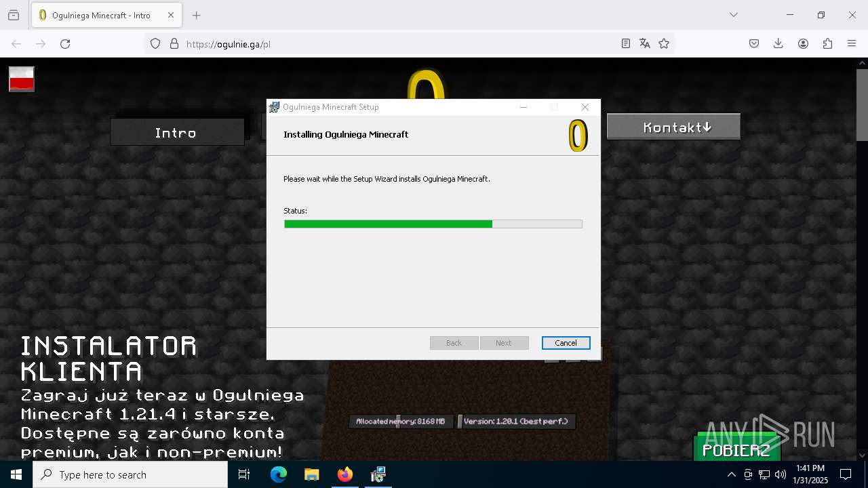Click the installation progress bar
This screenshot has width=868, height=488.
pyautogui.click(x=433, y=224)
